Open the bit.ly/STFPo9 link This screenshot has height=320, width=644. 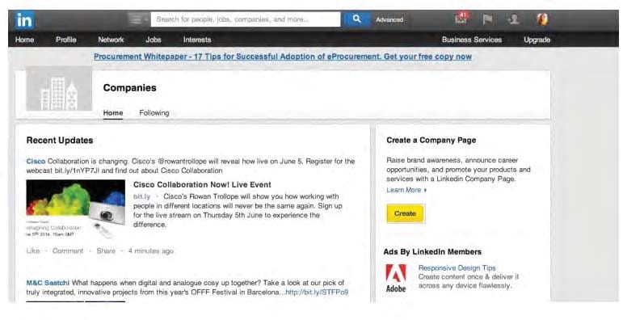[x=317, y=292]
